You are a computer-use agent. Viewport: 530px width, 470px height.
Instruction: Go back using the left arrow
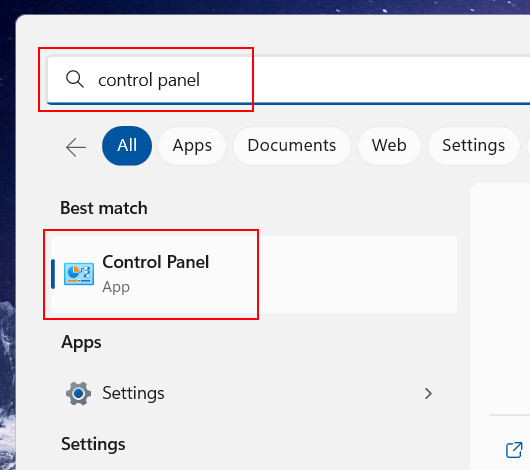tap(76, 147)
